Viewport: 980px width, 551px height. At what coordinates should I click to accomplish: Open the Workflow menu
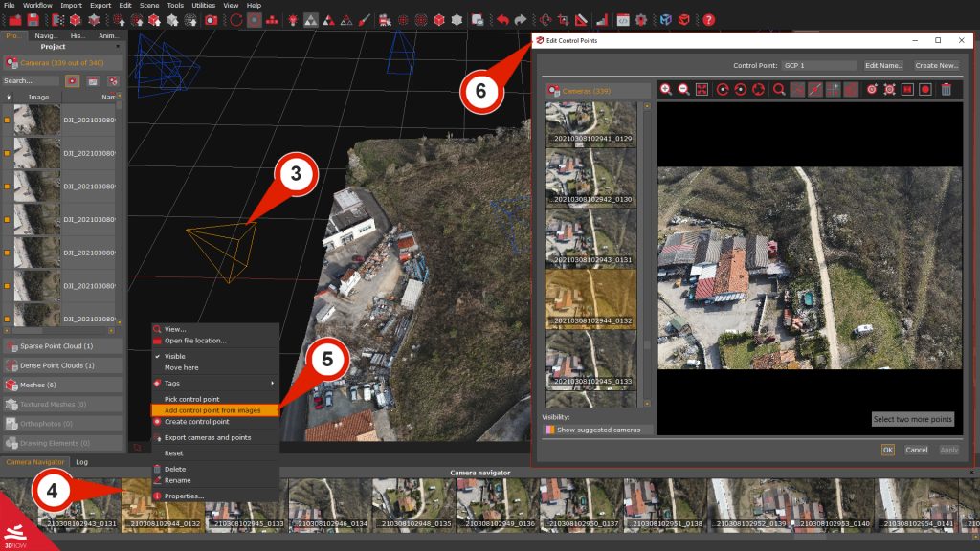37,5
